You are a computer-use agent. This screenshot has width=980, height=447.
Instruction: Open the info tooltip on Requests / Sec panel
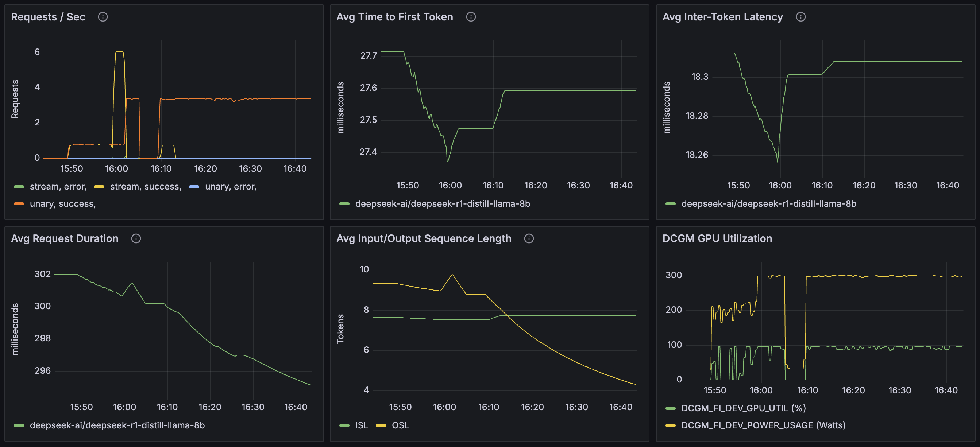tap(103, 17)
